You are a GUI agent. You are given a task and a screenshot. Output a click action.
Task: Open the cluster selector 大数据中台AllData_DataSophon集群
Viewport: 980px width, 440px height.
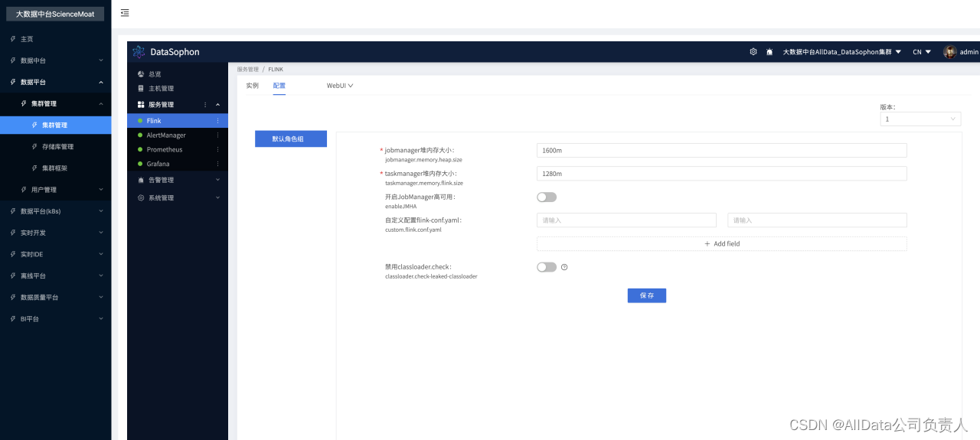pyautogui.click(x=841, y=52)
